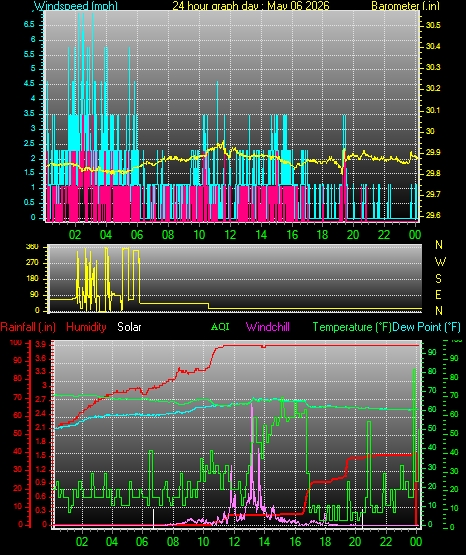
Task: Click the 18 hour label under windspeed chart
Action: [323, 235]
